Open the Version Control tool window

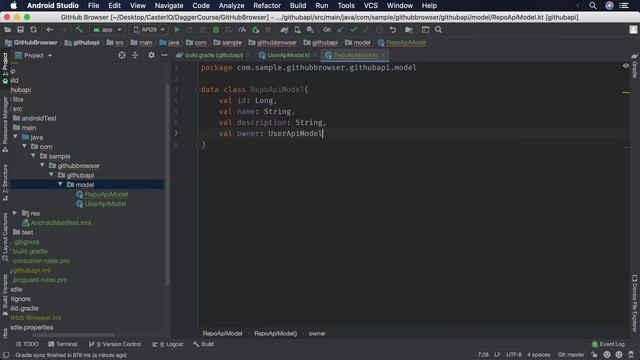[115, 344]
